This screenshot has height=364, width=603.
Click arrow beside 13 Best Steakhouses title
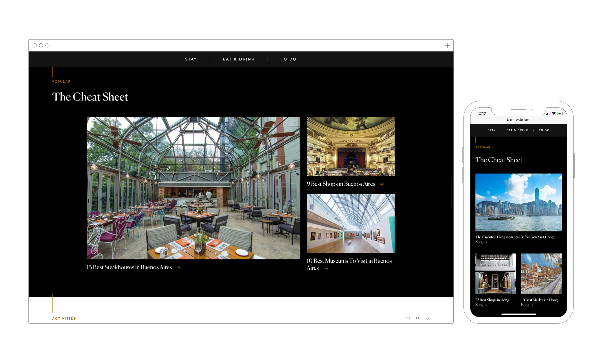coord(178,268)
